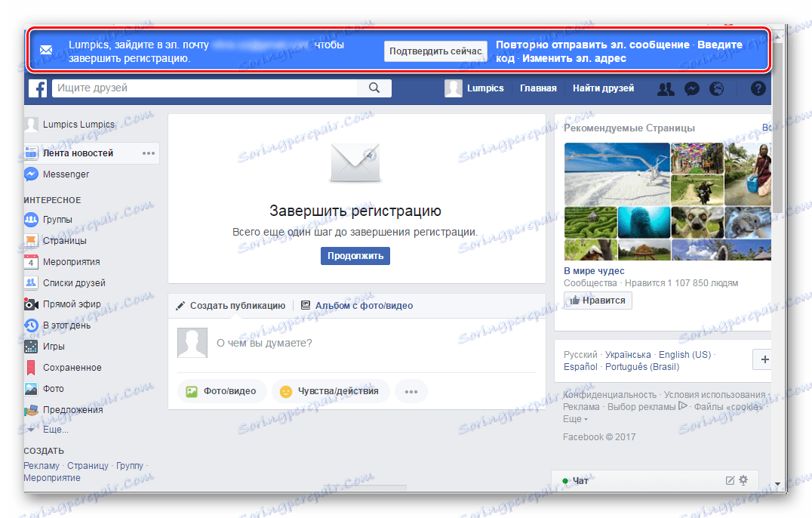The height and width of the screenshot is (518, 812).
Task: Select Лента новостей in the sidebar
Action: [78, 153]
